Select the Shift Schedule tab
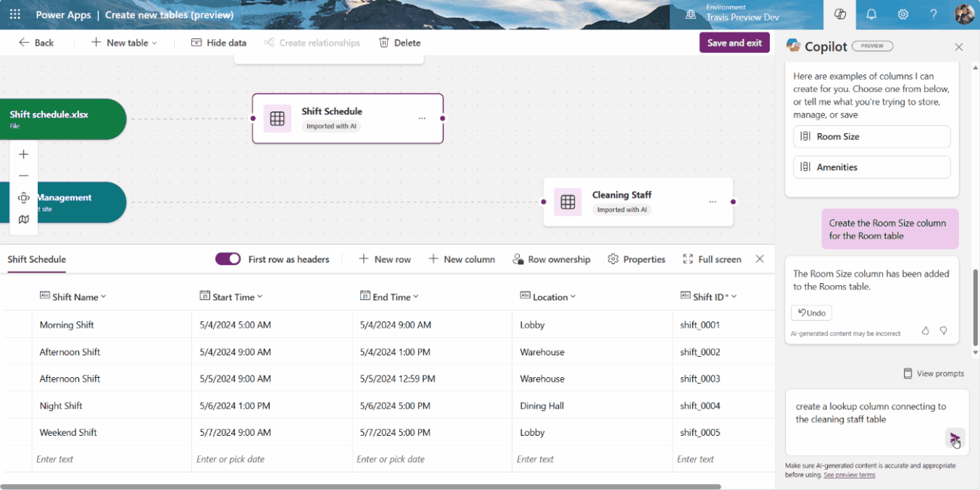980x490 pixels. [x=36, y=260]
